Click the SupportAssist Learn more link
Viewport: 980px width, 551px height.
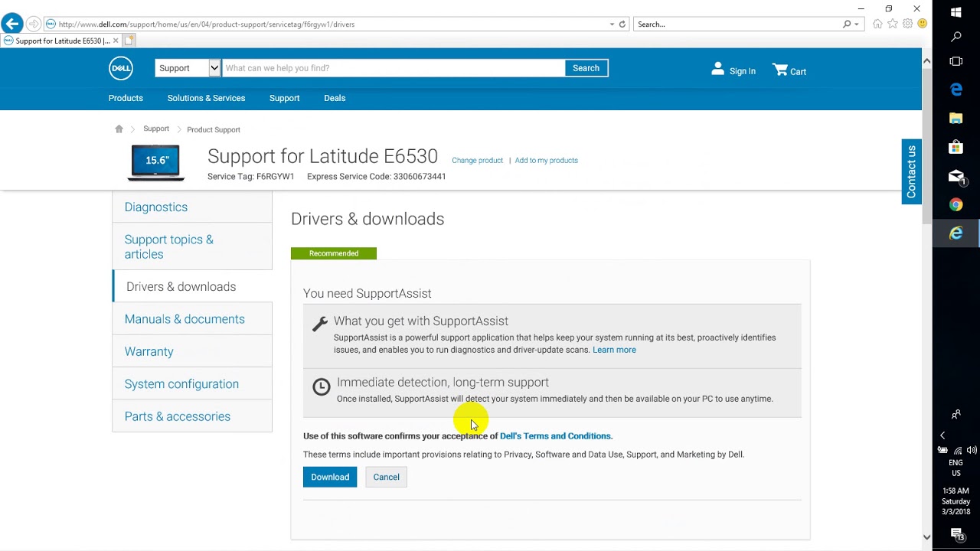(614, 350)
